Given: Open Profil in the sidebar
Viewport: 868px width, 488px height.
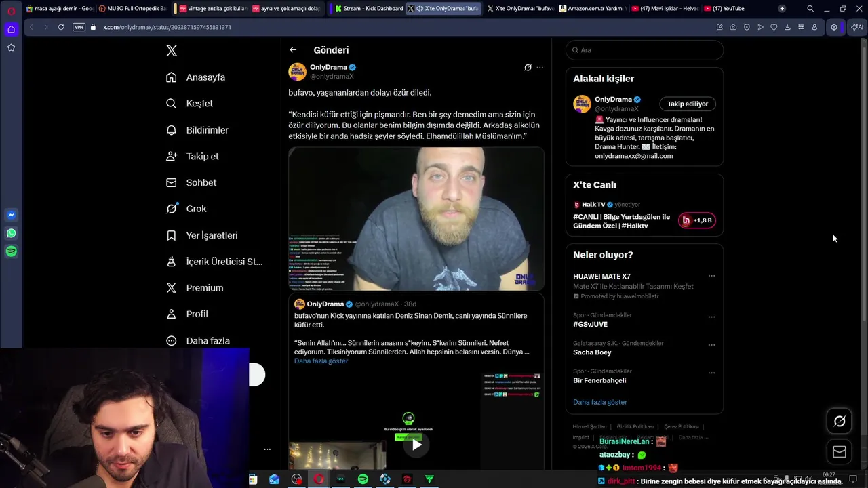Looking at the screenshot, I should [x=186, y=314].
